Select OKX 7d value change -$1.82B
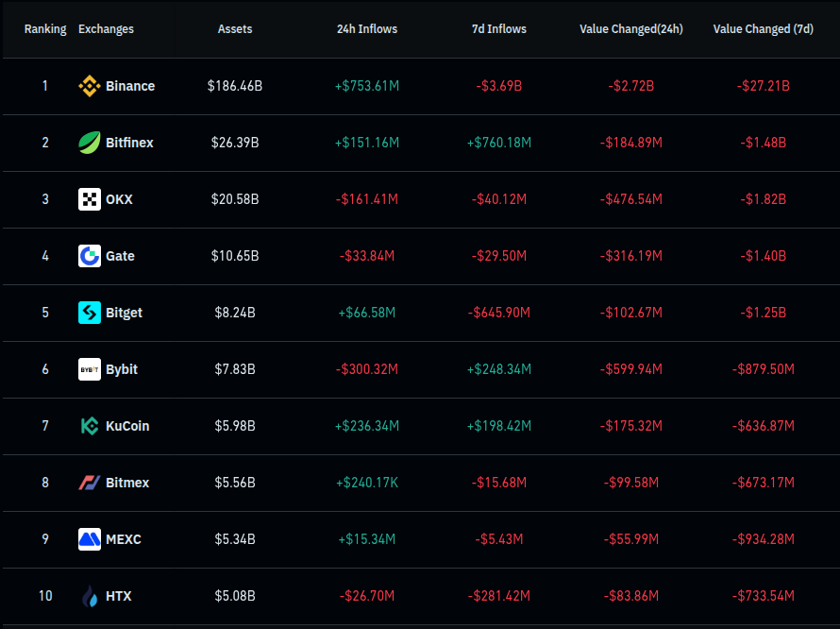Screen dimensions: 840x629 pos(763,199)
